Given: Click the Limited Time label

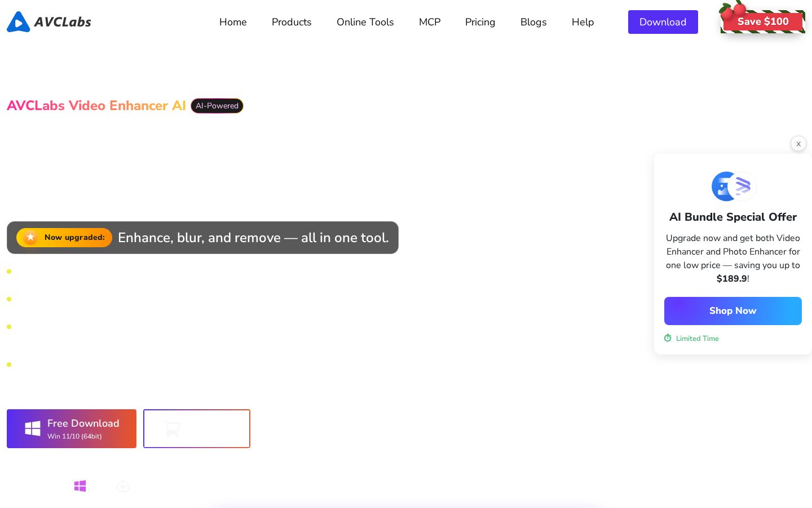Looking at the screenshot, I should click(698, 339).
